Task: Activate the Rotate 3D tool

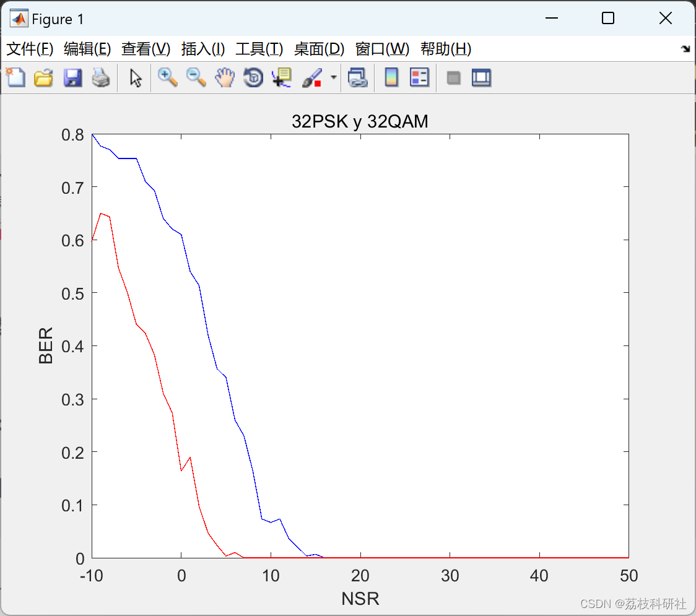Action: tap(253, 77)
